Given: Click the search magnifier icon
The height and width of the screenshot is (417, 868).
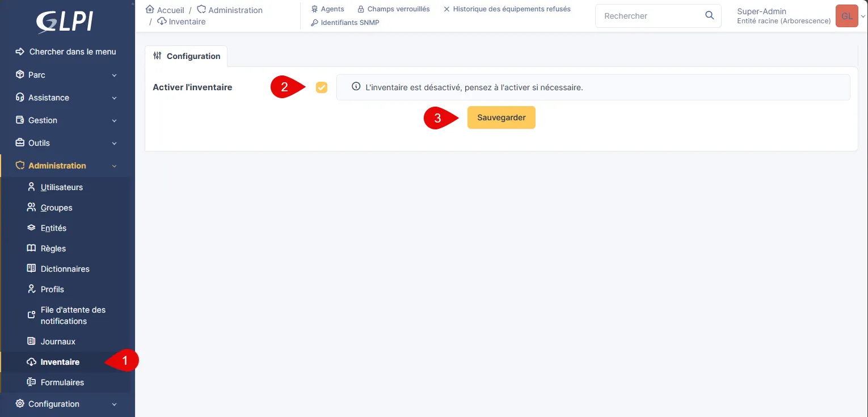Looking at the screenshot, I should pyautogui.click(x=709, y=16).
